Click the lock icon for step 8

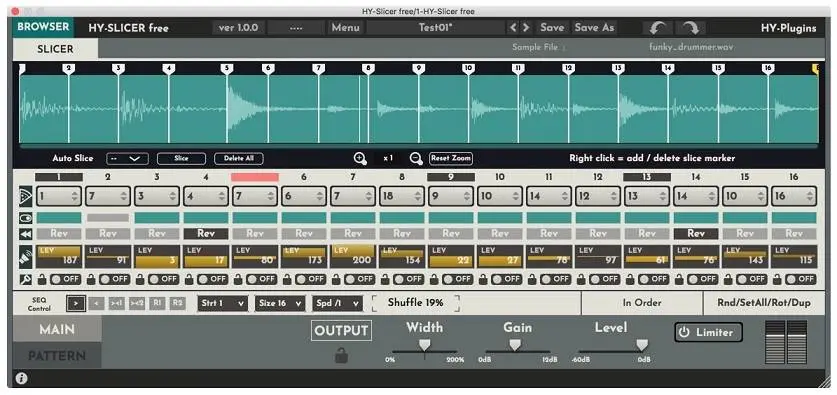tap(385, 279)
